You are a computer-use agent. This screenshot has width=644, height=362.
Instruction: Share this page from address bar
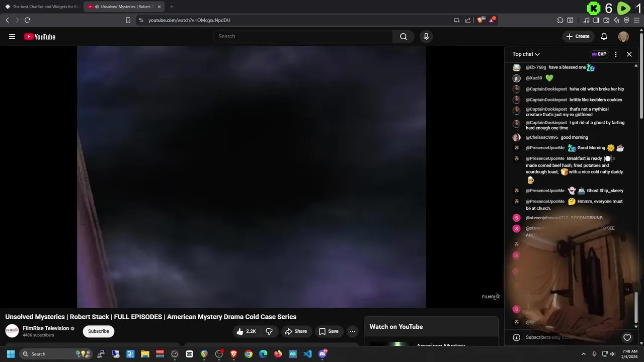point(468,20)
